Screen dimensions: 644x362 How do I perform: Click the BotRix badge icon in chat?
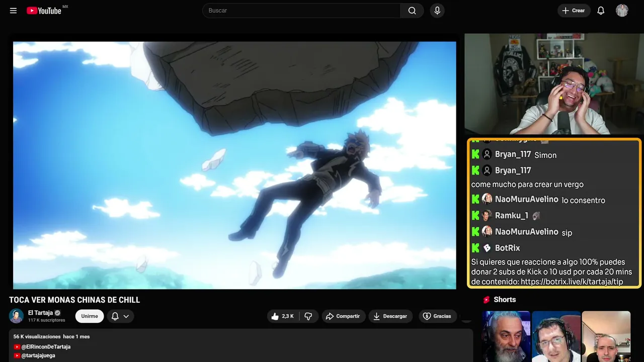[487, 248]
